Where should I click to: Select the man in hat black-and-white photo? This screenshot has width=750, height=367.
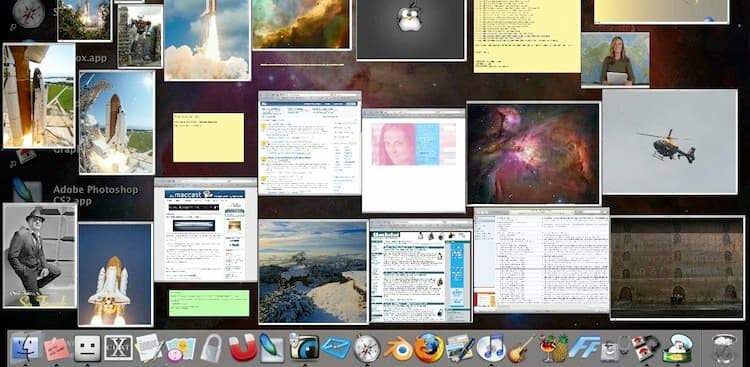pyautogui.click(x=40, y=255)
